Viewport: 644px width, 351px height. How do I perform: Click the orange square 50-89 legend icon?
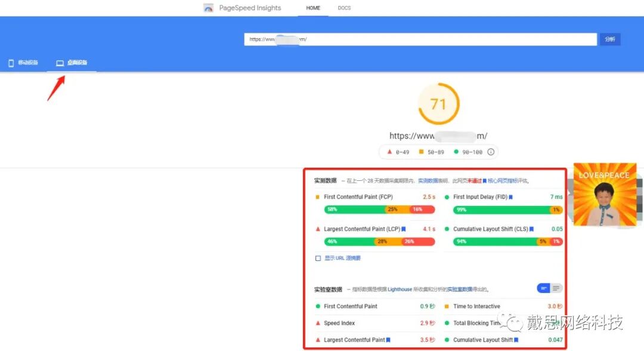(421, 152)
